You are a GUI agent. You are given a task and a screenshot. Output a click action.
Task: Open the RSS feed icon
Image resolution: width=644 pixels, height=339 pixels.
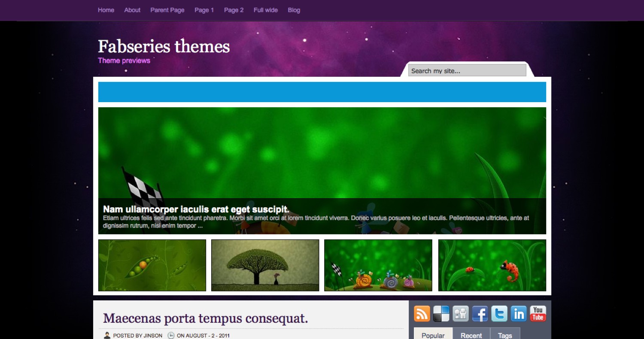pos(422,314)
